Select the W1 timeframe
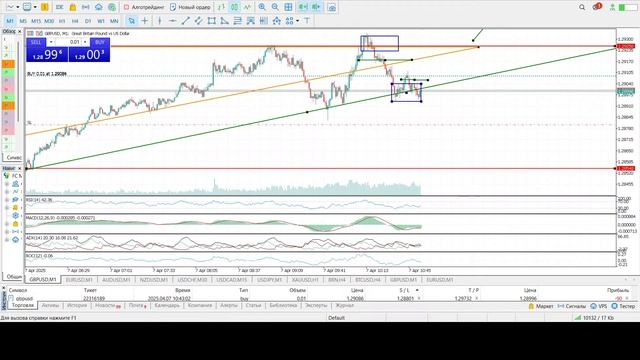 [x=101, y=20]
